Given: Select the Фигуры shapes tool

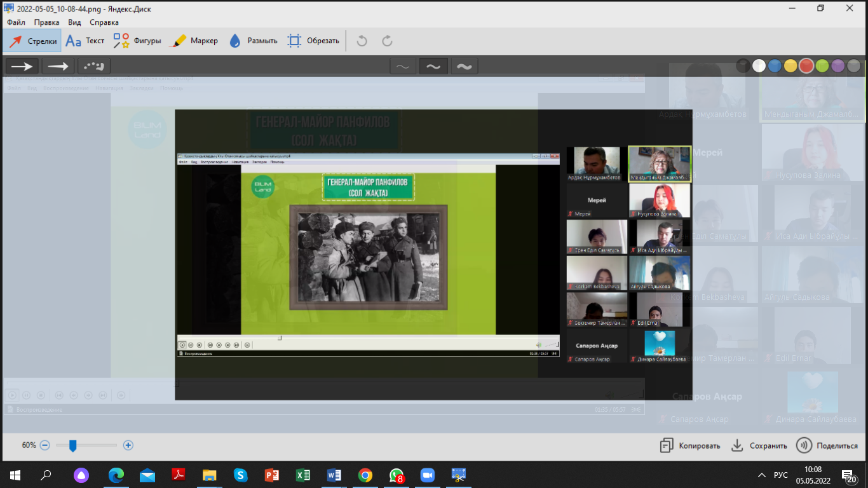Looking at the screenshot, I should point(137,41).
